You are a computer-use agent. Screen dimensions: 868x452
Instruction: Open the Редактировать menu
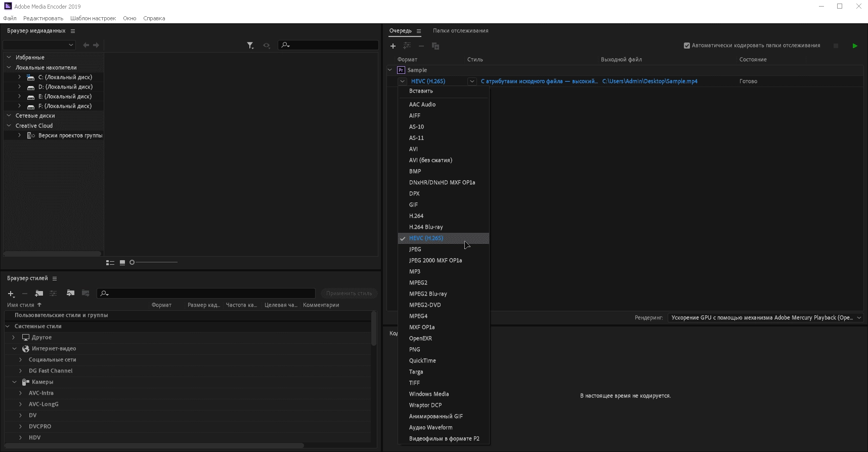[x=43, y=18]
